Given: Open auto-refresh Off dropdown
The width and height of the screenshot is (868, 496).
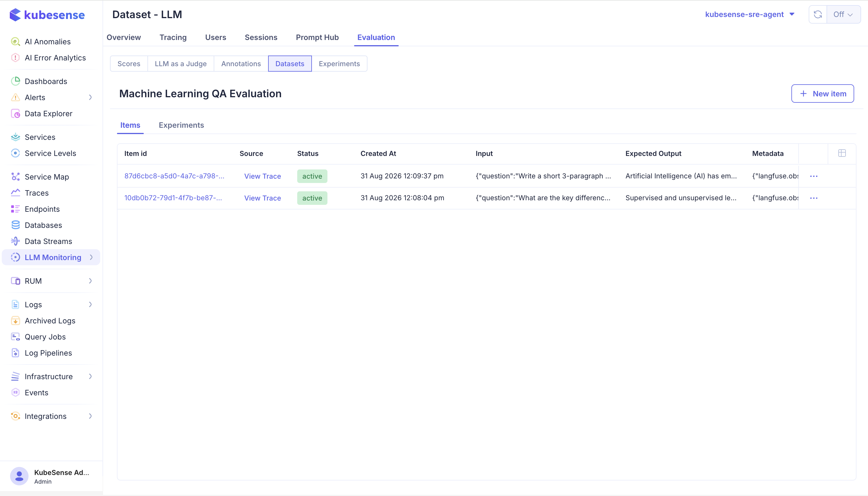Looking at the screenshot, I should [843, 14].
